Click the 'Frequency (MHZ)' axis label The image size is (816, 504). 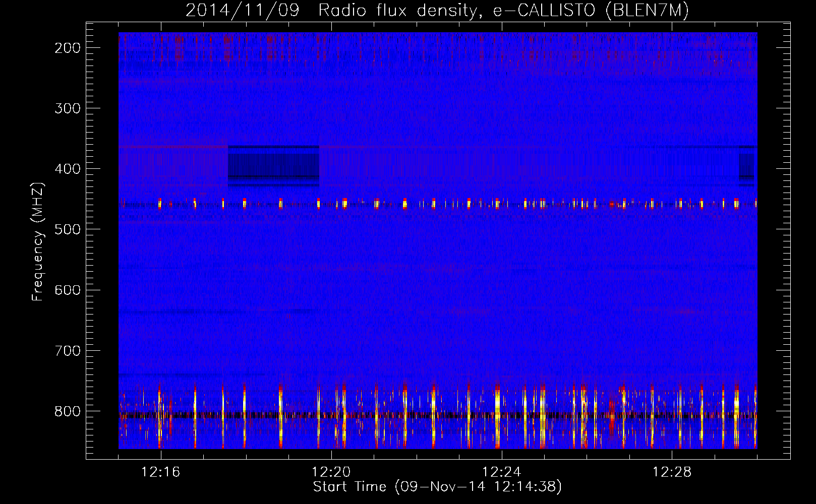38,242
